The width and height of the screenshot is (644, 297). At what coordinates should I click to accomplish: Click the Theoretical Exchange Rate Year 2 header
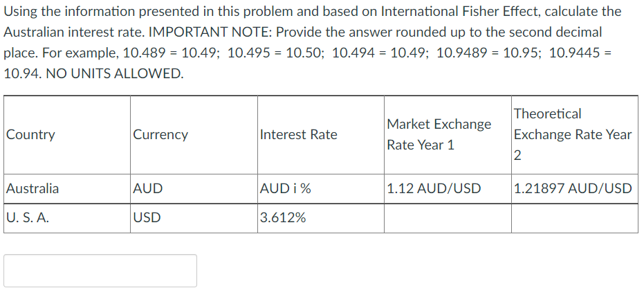click(x=575, y=134)
